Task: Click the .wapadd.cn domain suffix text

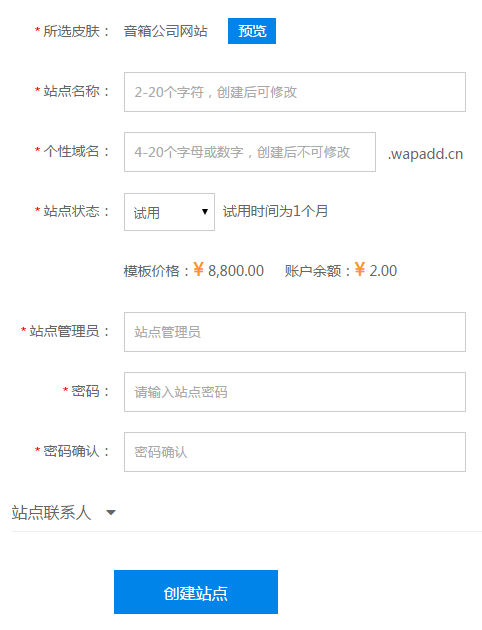Action: coord(426,154)
